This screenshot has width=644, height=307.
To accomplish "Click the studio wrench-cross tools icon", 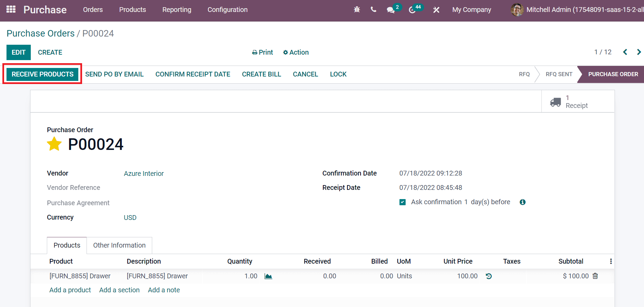I will 436,10.
